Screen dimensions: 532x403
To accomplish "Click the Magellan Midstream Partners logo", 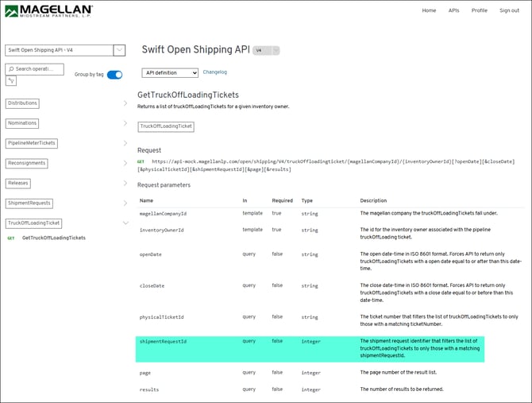I will point(48,11).
